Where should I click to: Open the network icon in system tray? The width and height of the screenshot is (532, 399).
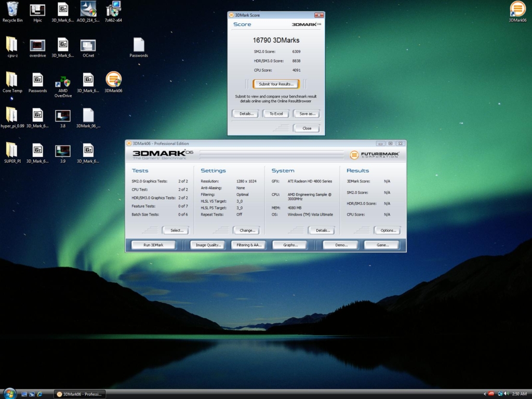pyautogui.click(x=500, y=394)
